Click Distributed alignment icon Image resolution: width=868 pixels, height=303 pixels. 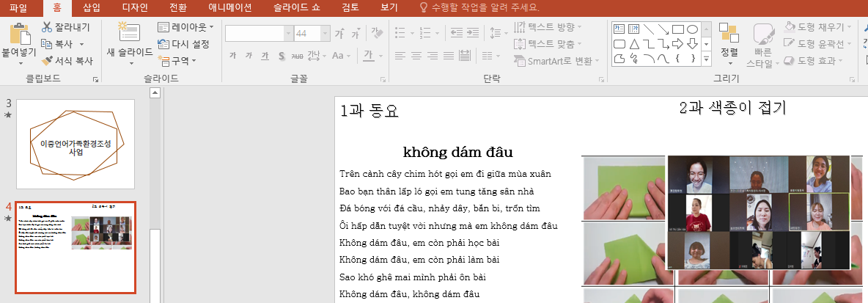465,56
